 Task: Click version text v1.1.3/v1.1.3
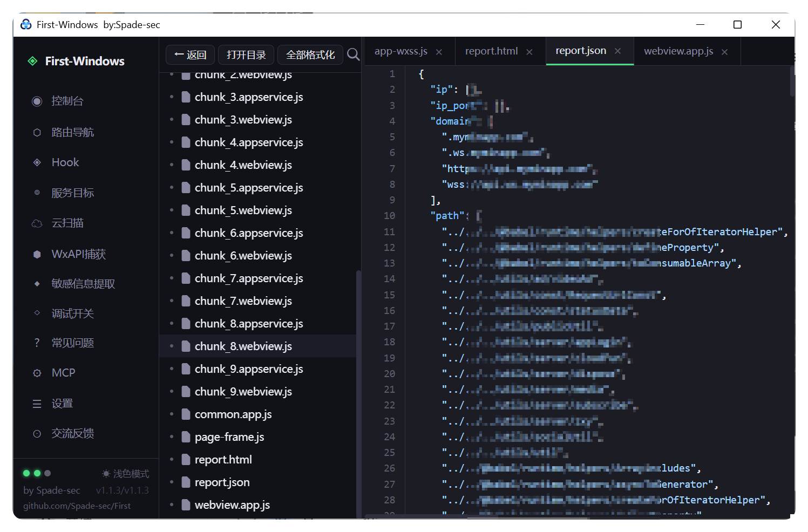123,490
